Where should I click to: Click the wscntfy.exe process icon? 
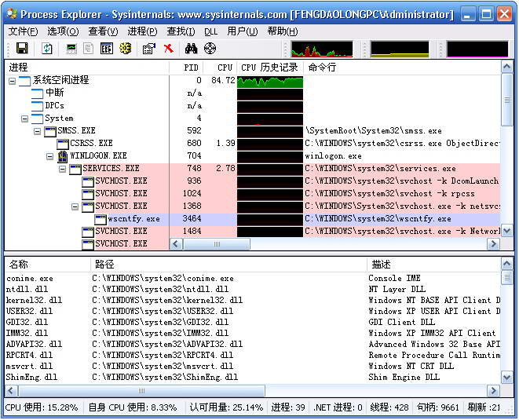(101, 219)
